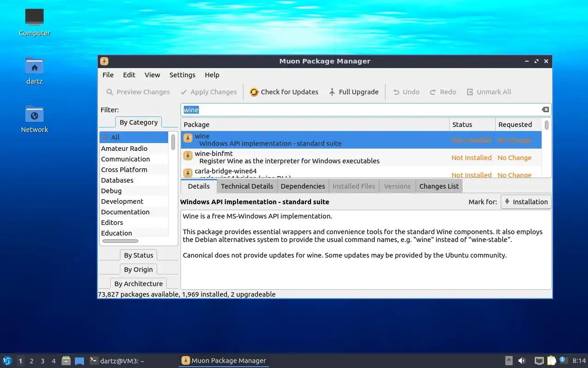
Task: Switch to the Changes List tab
Action: click(x=439, y=186)
